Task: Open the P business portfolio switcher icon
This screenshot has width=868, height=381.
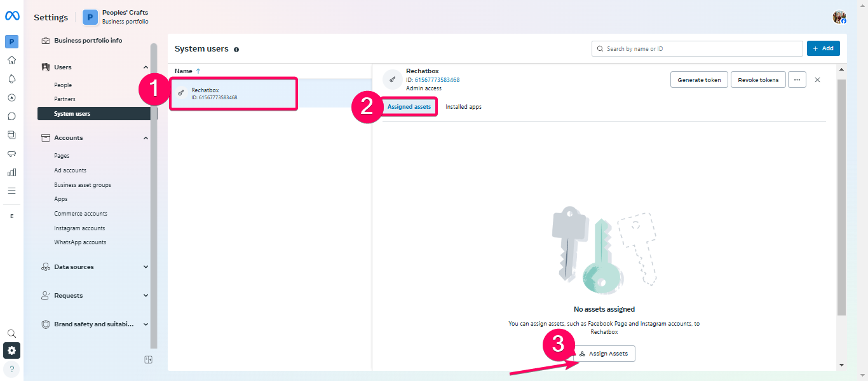Action: click(11, 42)
